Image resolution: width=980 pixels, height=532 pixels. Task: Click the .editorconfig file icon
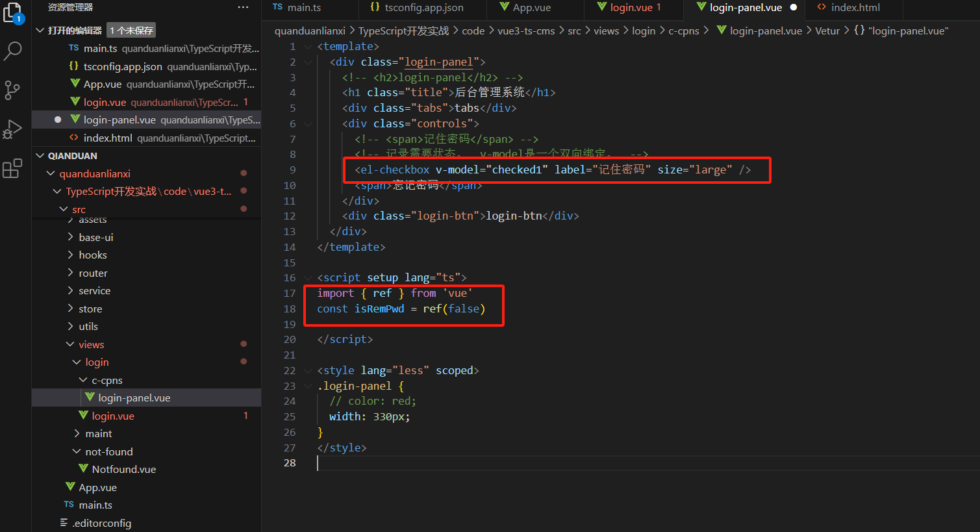64,523
